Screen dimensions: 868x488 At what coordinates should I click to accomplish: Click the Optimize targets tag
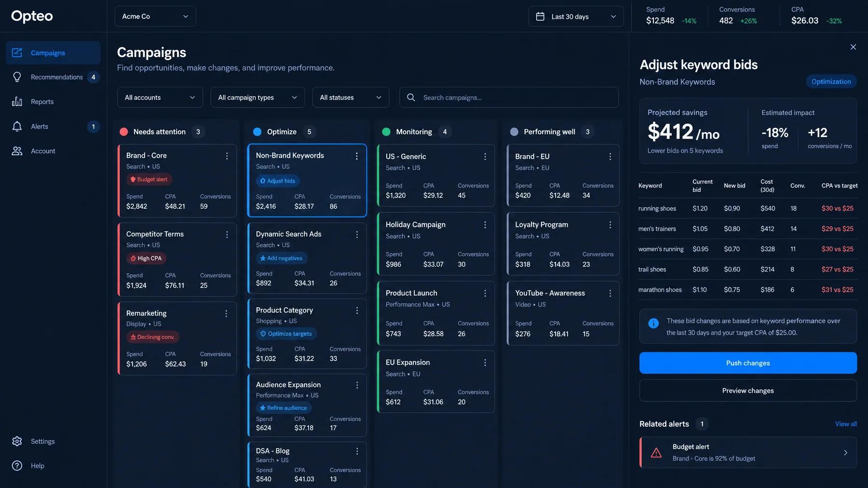point(286,334)
